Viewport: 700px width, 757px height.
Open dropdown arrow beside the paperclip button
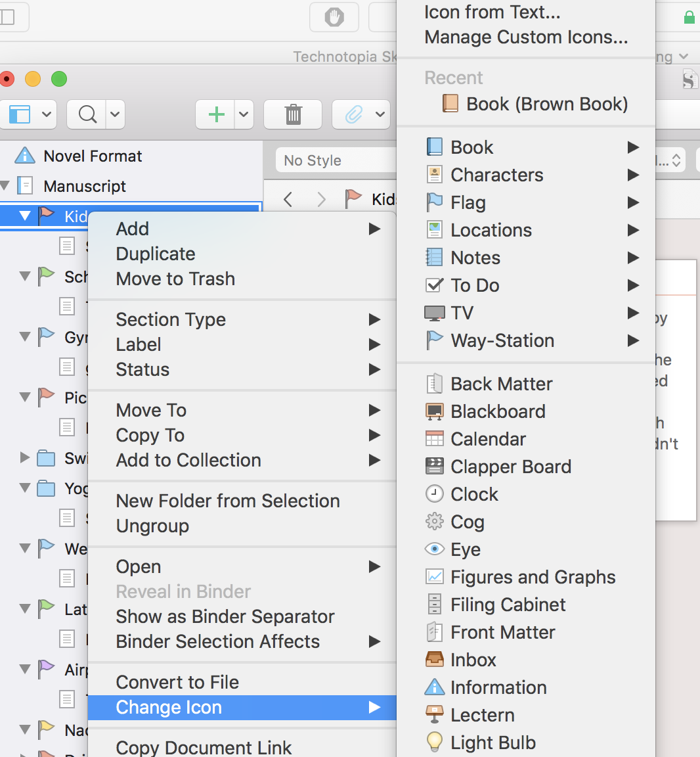[x=380, y=114]
